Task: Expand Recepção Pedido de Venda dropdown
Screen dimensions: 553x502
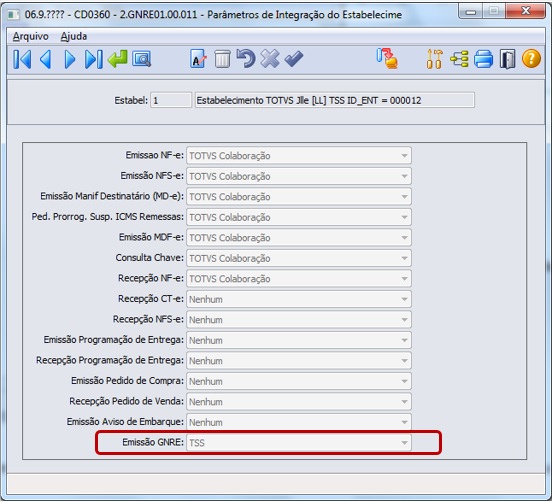Action: pos(404,401)
